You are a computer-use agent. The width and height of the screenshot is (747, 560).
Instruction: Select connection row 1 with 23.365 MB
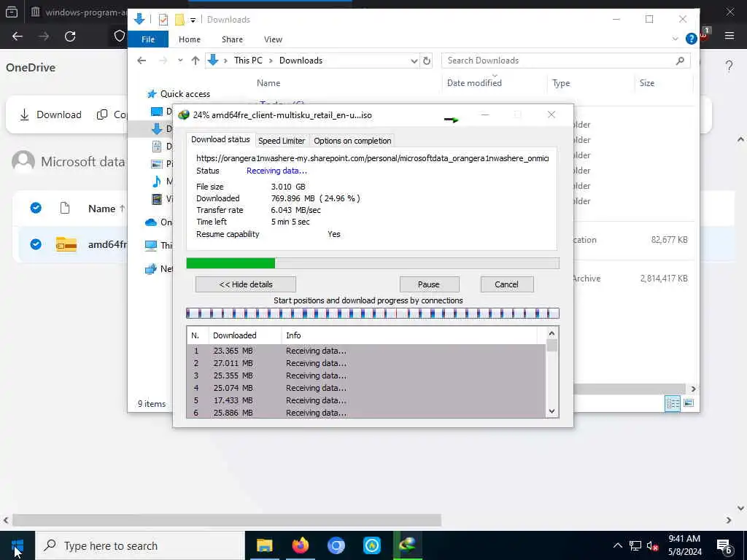[366, 351]
